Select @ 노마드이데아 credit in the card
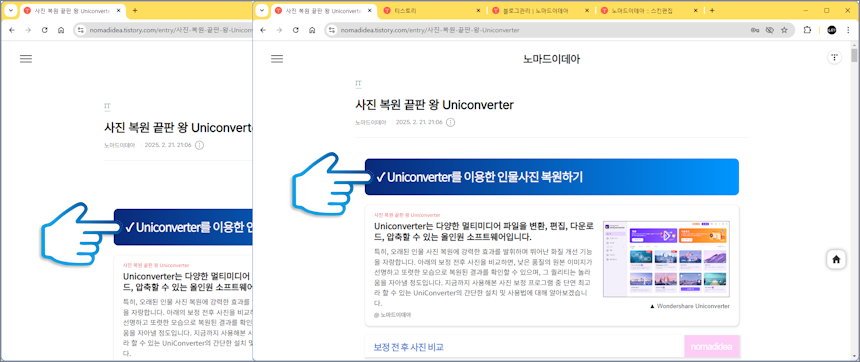The image size is (860, 362). tap(393, 315)
